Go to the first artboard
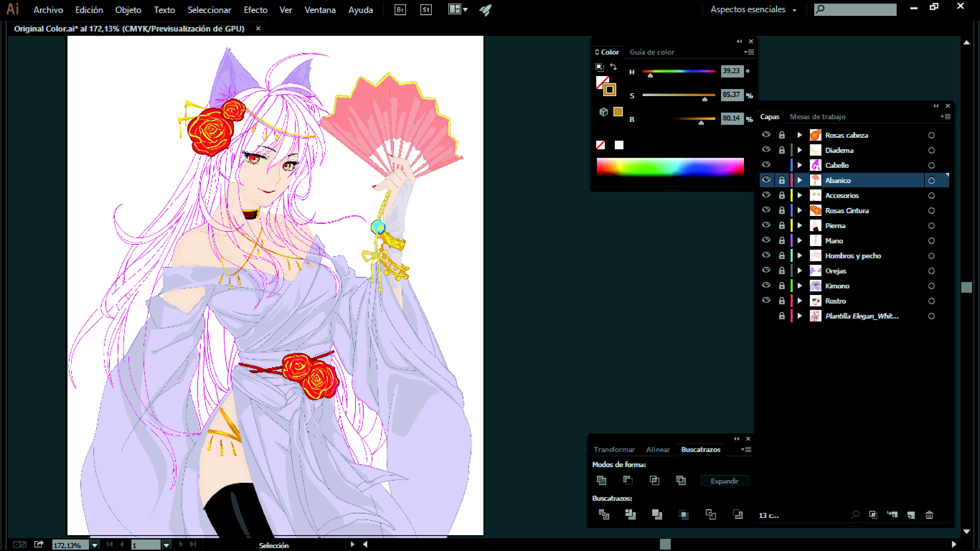Screen dimensions: 980x551 [x=110, y=544]
